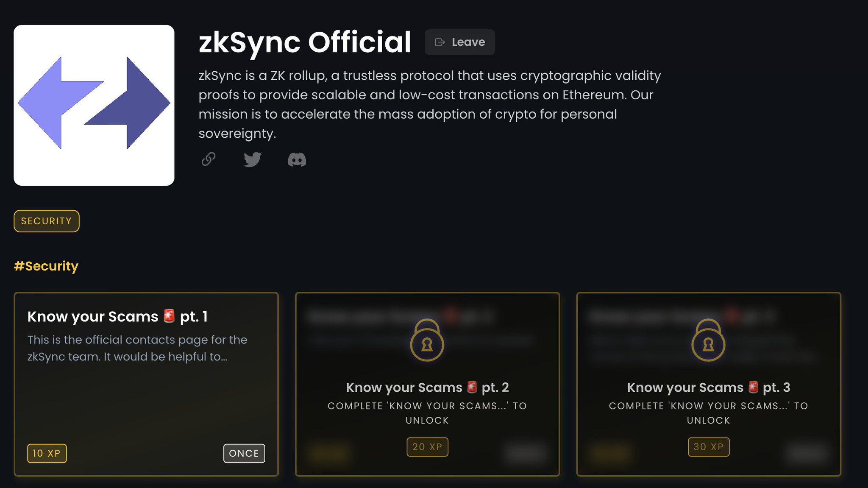Click the ONCE frequency label on pt. 1
This screenshot has width=868, height=488.
[244, 453]
